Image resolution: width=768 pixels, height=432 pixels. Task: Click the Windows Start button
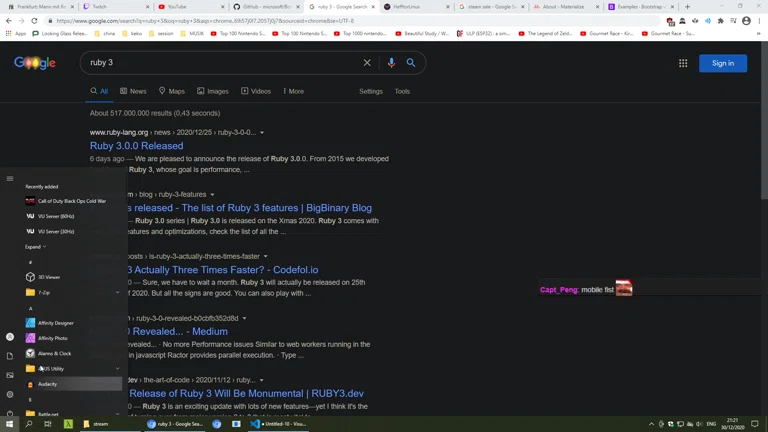(10, 424)
